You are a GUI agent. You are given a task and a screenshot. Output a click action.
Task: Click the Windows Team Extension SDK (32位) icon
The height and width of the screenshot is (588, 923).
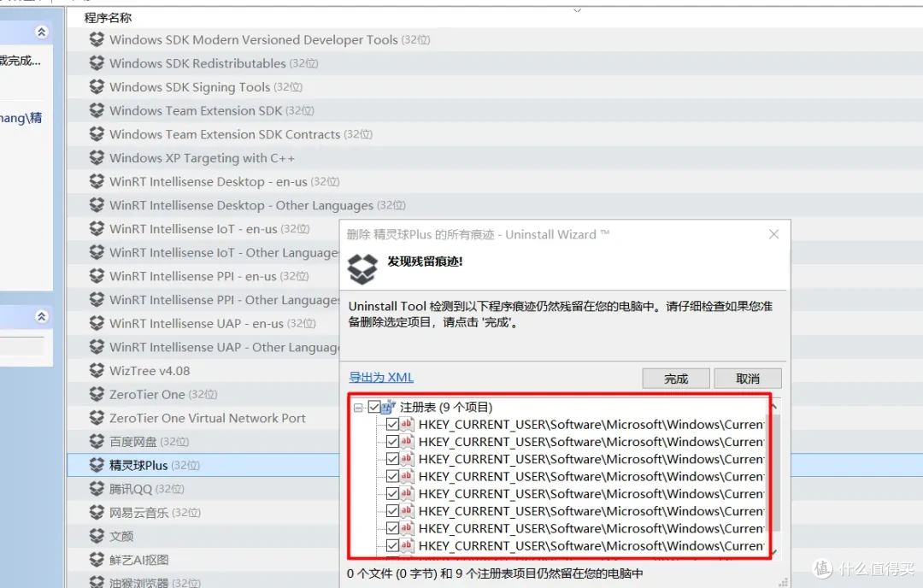[97, 110]
